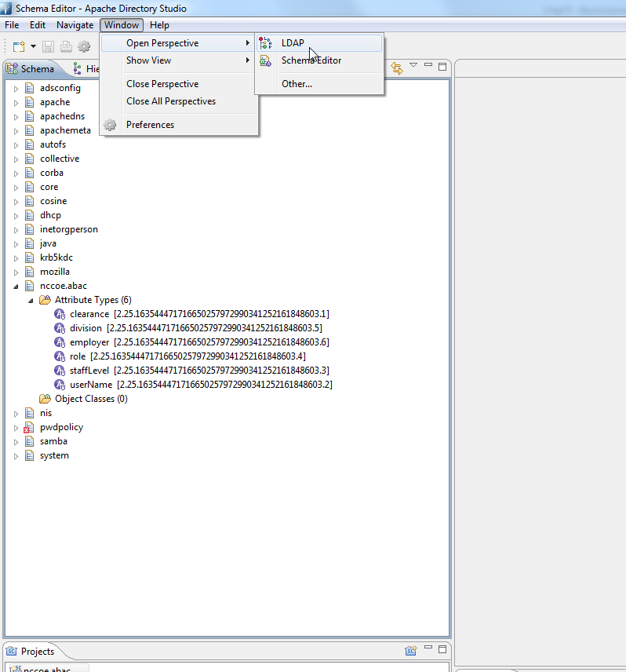626x672 pixels.
Task: Select the nis schema tree item
Action: (45, 413)
